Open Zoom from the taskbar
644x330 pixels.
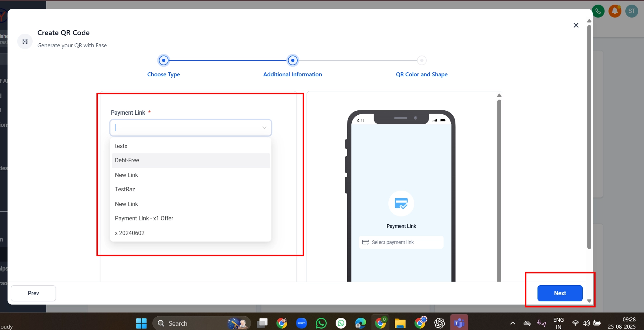point(302,323)
